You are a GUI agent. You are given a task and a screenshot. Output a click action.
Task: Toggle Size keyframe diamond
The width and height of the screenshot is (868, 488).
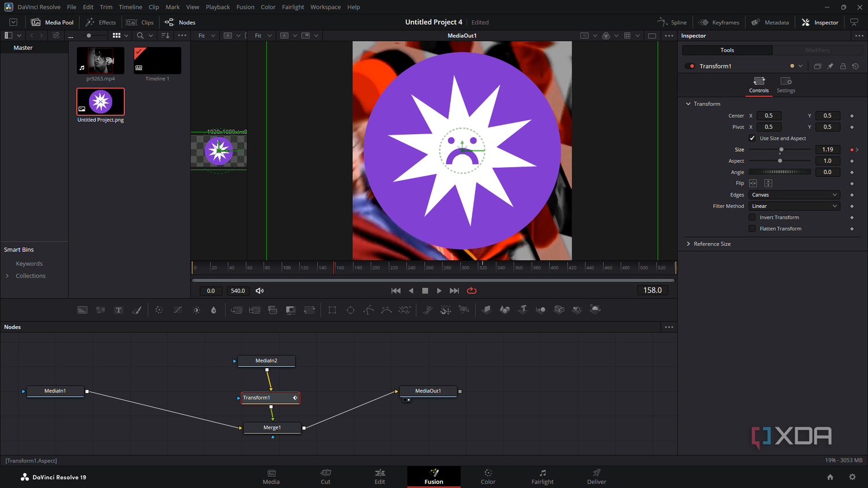click(852, 150)
